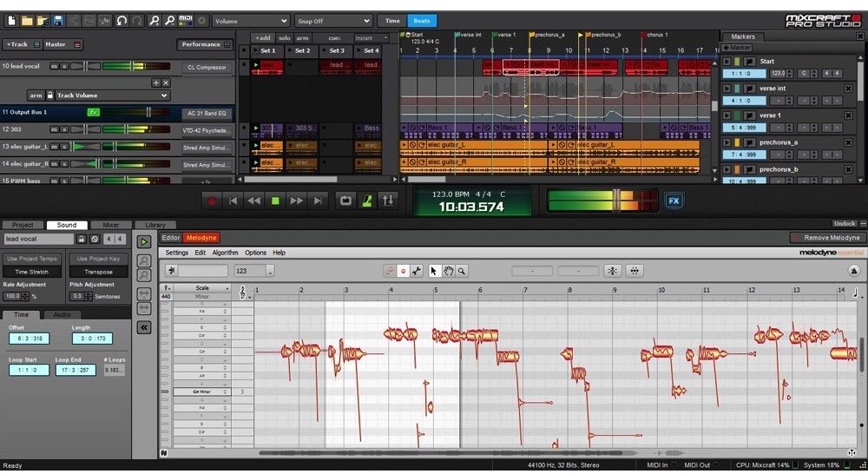Click the zoom out magnifier in the top toolbar

coord(169,21)
